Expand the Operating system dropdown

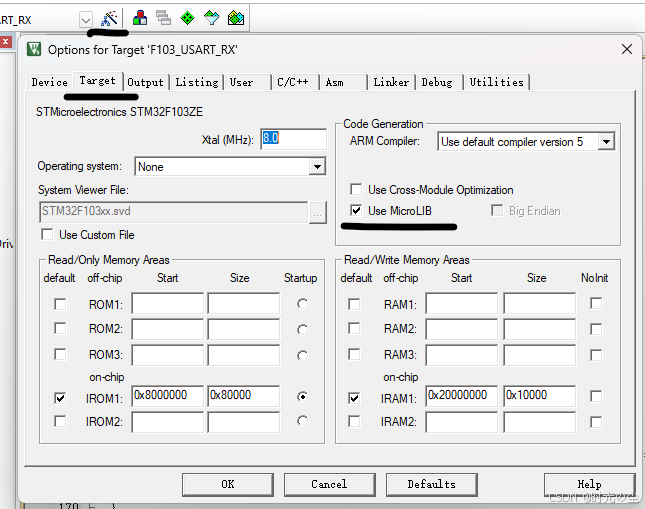tap(317, 167)
